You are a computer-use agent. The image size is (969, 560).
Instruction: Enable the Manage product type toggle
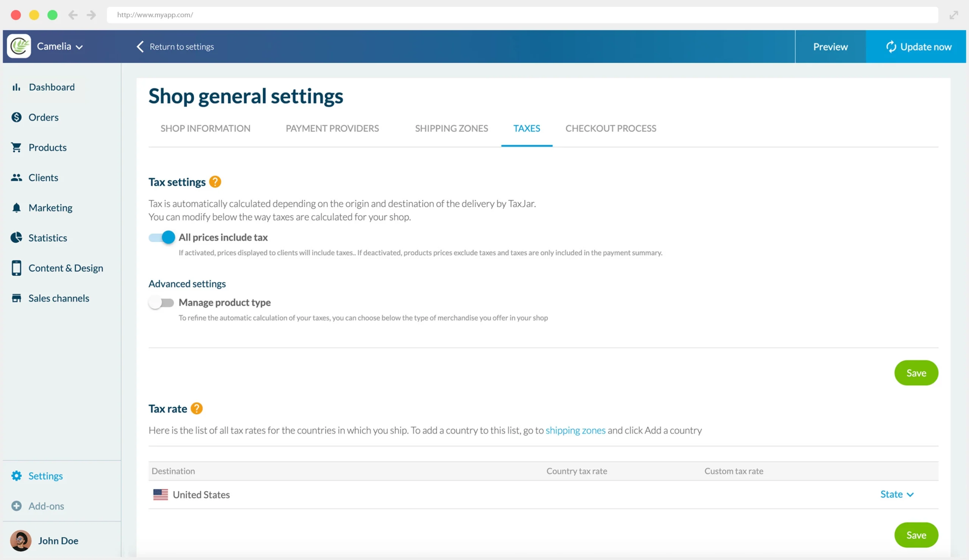click(161, 302)
